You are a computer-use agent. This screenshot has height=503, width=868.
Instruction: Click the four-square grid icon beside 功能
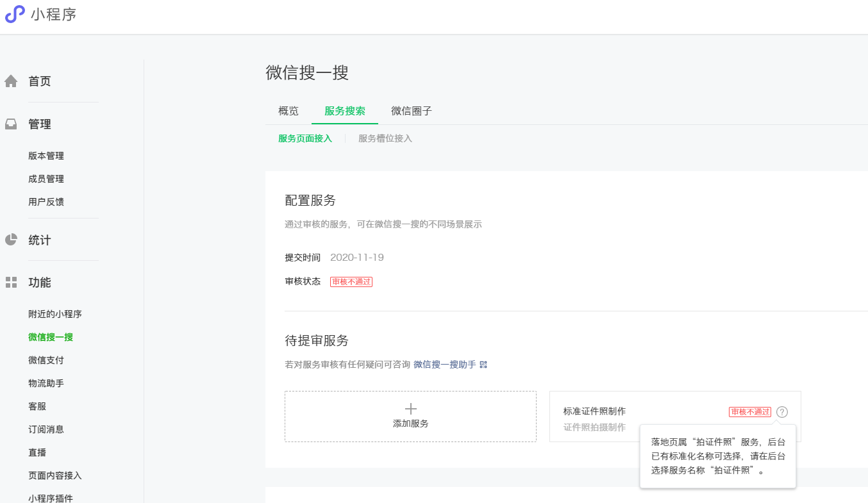pyautogui.click(x=11, y=283)
